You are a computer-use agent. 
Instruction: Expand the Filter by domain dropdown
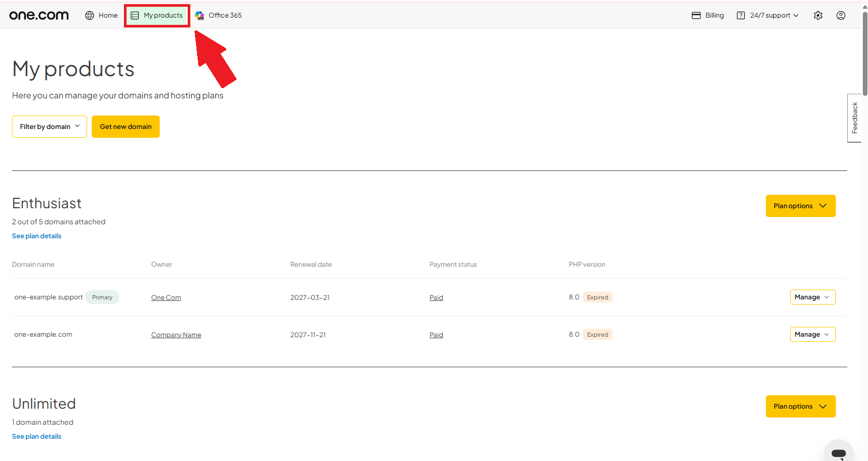click(49, 126)
